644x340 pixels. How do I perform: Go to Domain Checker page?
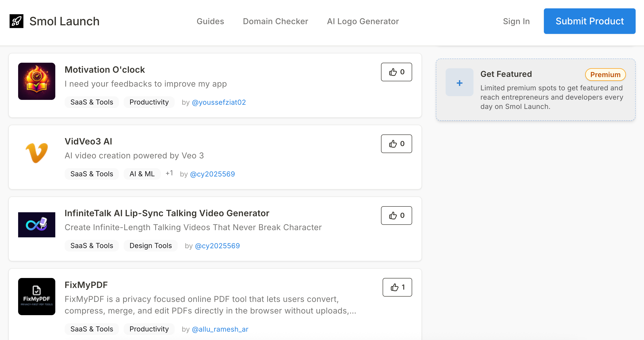(275, 21)
